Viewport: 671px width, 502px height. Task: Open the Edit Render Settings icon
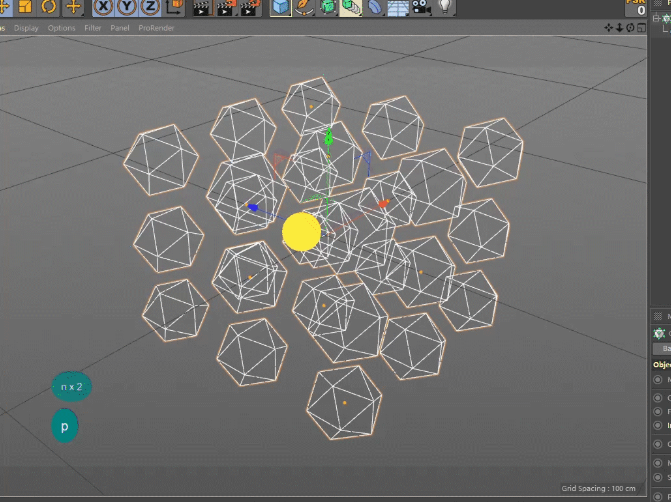[251, 7]
